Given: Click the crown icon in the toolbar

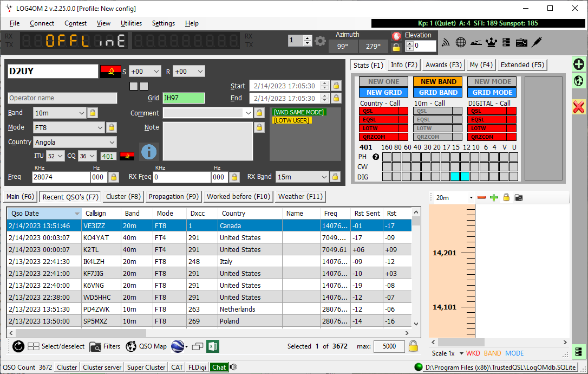Looking at the screenshot, I should (x=491, y=42).
